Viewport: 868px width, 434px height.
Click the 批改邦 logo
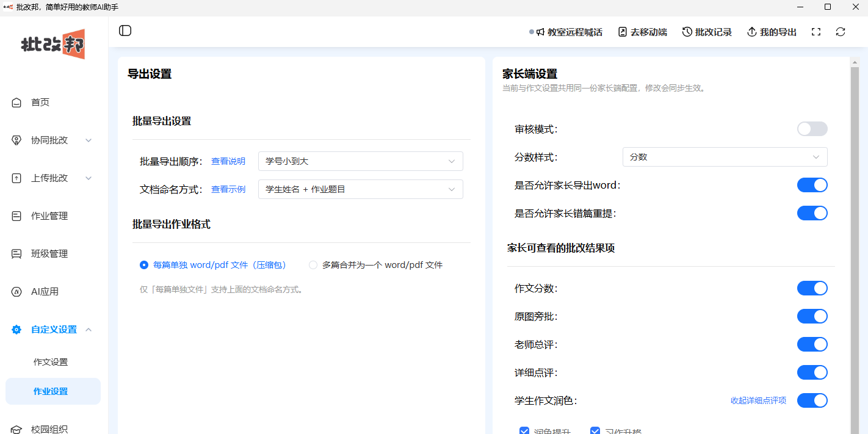click(x=53, y=44)
